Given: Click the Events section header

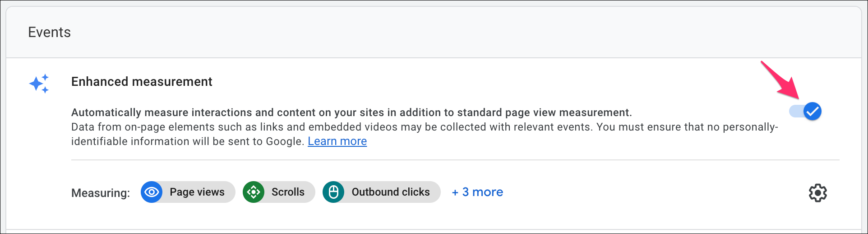Looking at the screenshot, I should pyautogui.click(x=49, y=32).
